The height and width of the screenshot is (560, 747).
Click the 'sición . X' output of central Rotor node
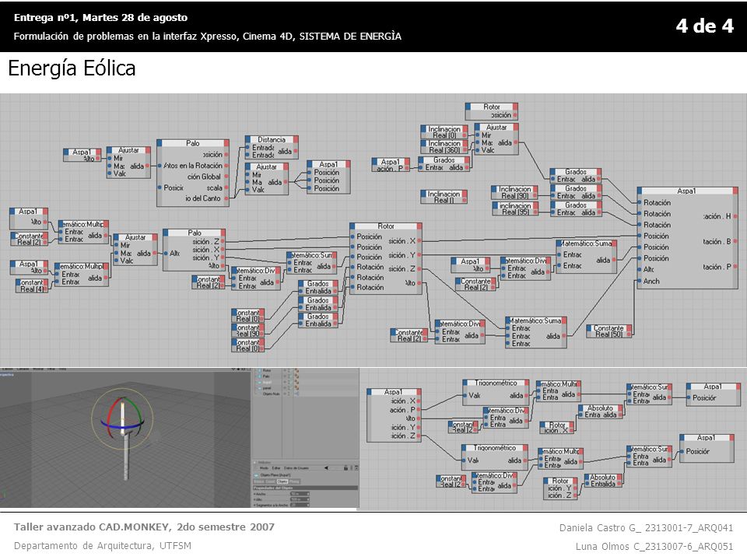pos(419,241)
